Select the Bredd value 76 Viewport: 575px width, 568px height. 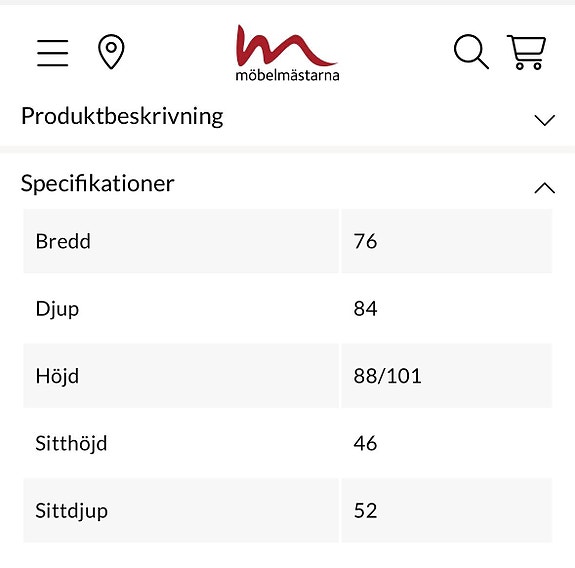pos(365,241)
